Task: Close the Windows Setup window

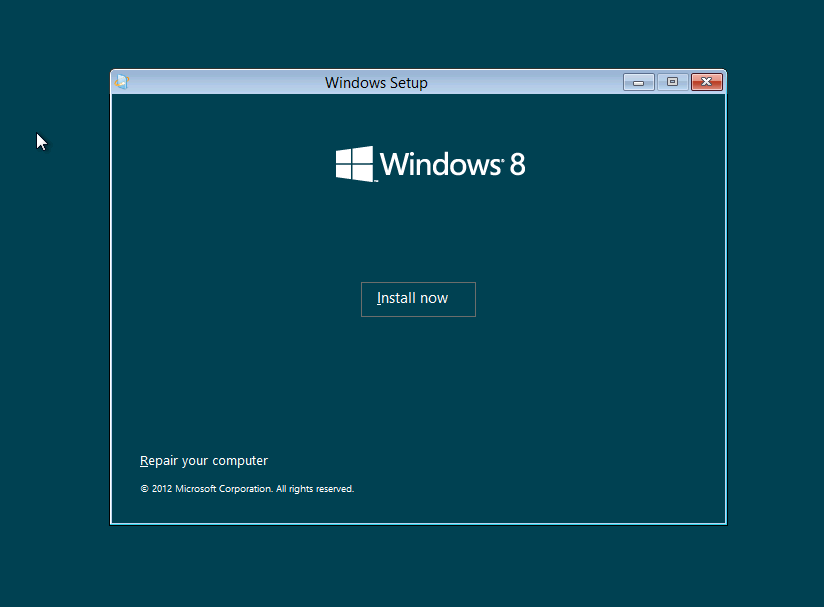Action: [706, 82]
